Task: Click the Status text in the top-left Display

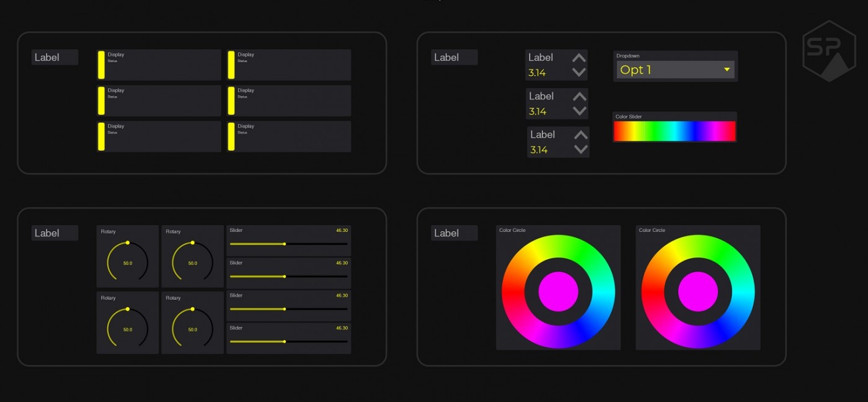Action: click(x=112, y=61)
